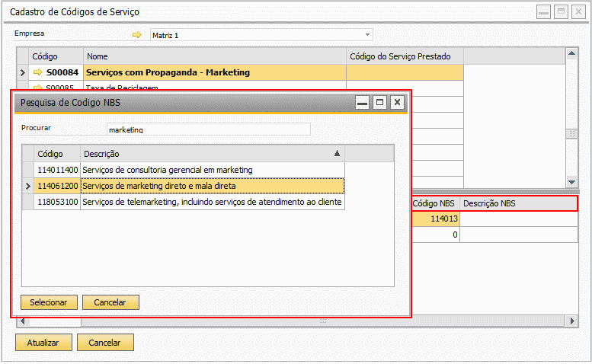
Task: Minimize the Pesquisa de Codigo NBS window
Action: click(x=362, y=103)
